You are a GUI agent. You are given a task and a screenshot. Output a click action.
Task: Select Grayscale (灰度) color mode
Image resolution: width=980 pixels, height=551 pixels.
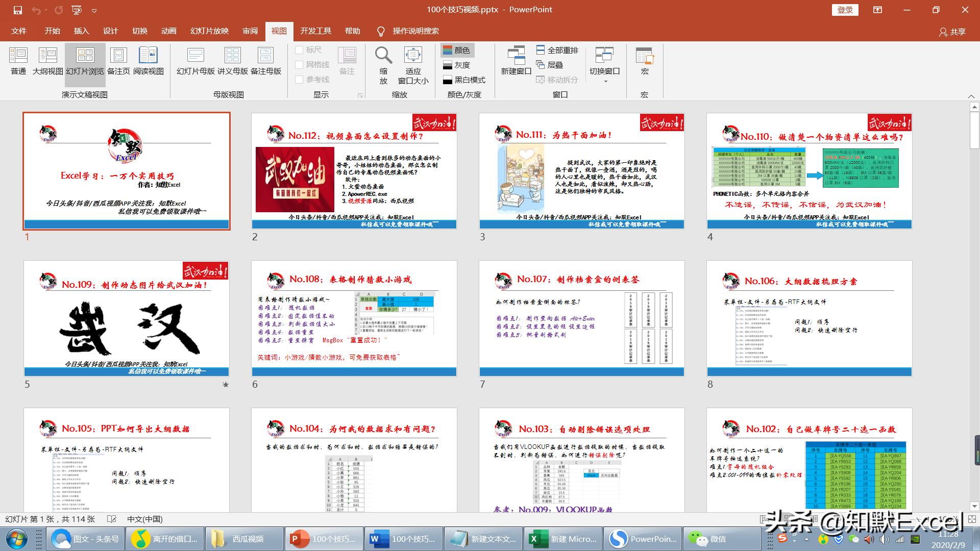click(457, 65)
